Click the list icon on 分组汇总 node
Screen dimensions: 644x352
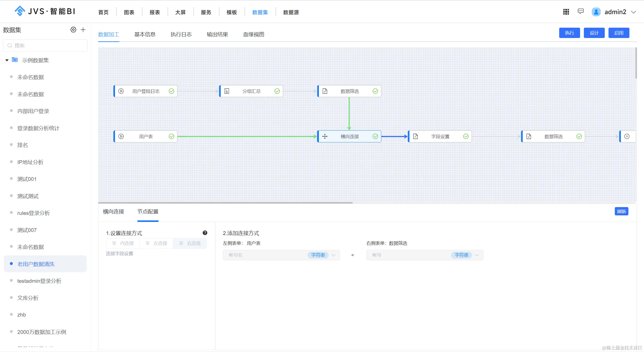[227, 91]
